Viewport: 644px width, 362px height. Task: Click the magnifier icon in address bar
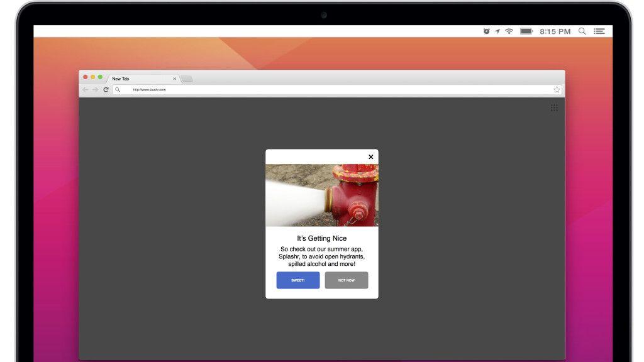[118, 90]
